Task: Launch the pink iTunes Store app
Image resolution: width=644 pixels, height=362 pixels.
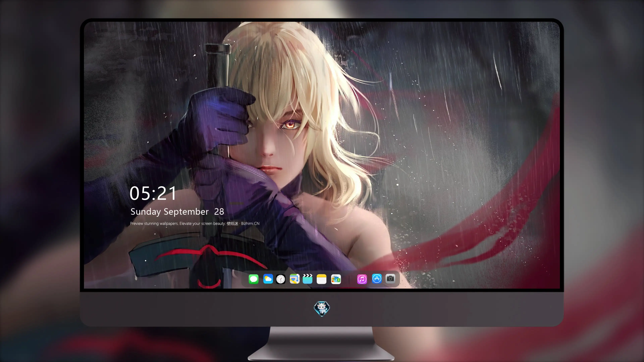Action: 362,279
